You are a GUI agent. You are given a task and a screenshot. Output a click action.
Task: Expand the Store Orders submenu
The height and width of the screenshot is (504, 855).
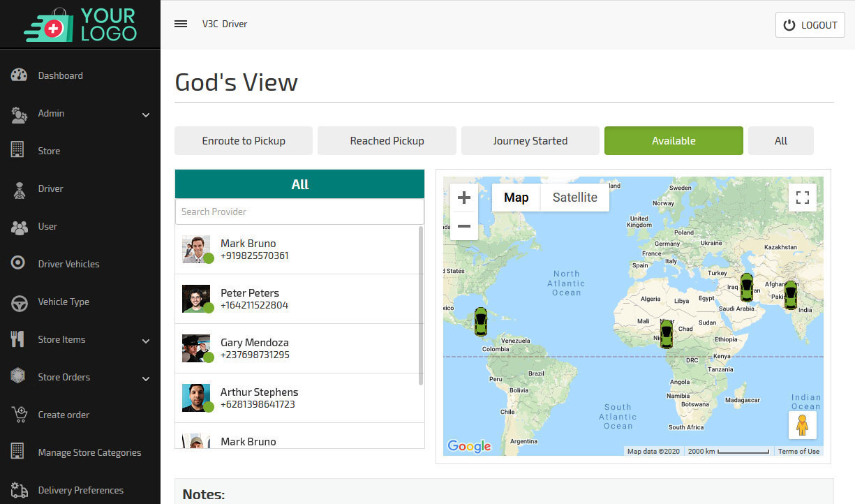(x=146, y=378)
